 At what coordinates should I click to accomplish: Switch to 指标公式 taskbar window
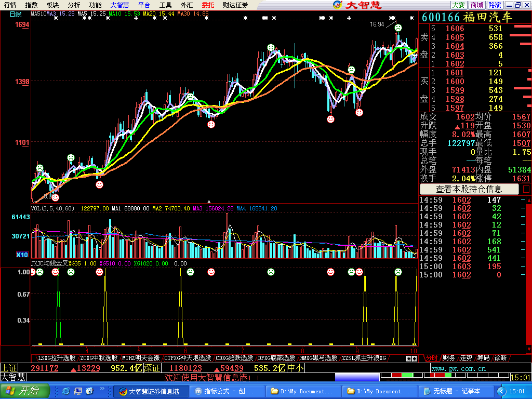pyautogui.click(x=227, y=391)
